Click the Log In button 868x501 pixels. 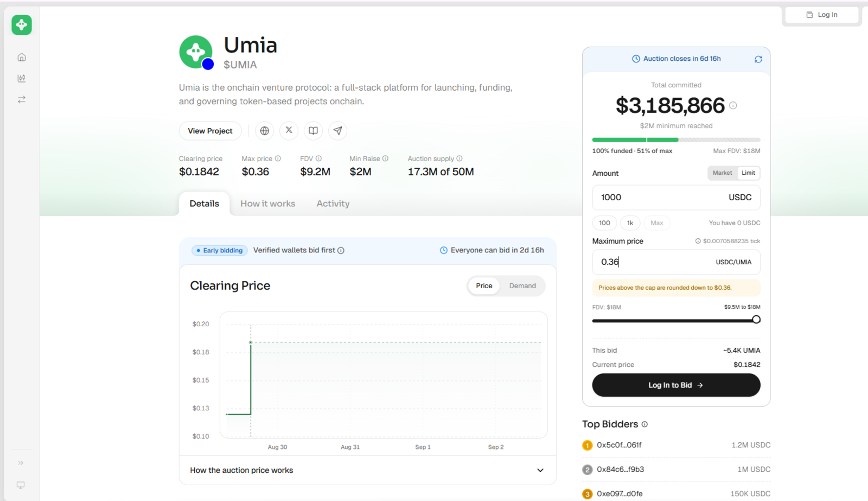[x=822, y=15]
